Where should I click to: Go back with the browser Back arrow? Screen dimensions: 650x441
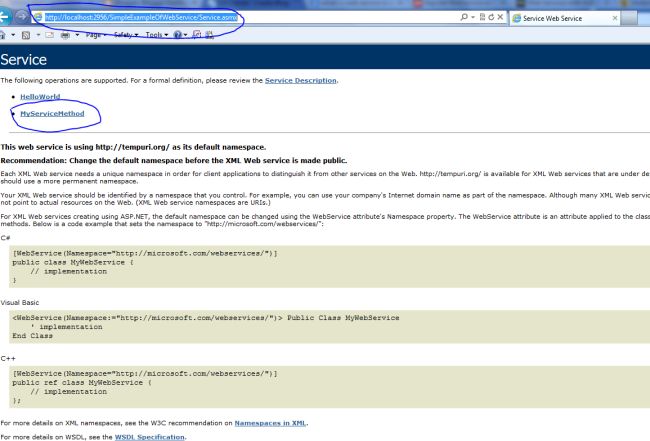click(x=4, y=17)
